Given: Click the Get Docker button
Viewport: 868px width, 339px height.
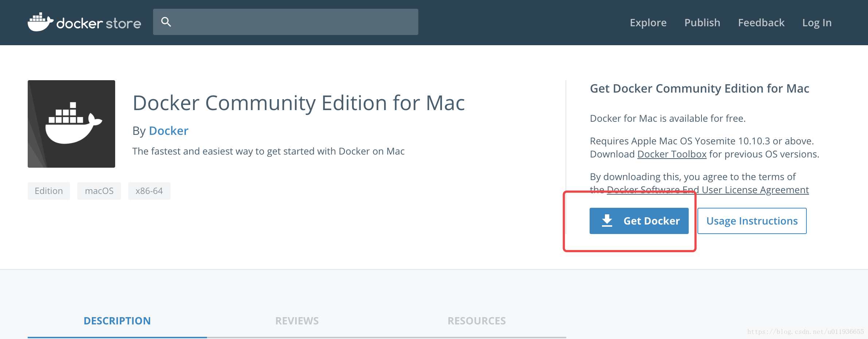Looking at the screenshot, I should tap(639, 221).
